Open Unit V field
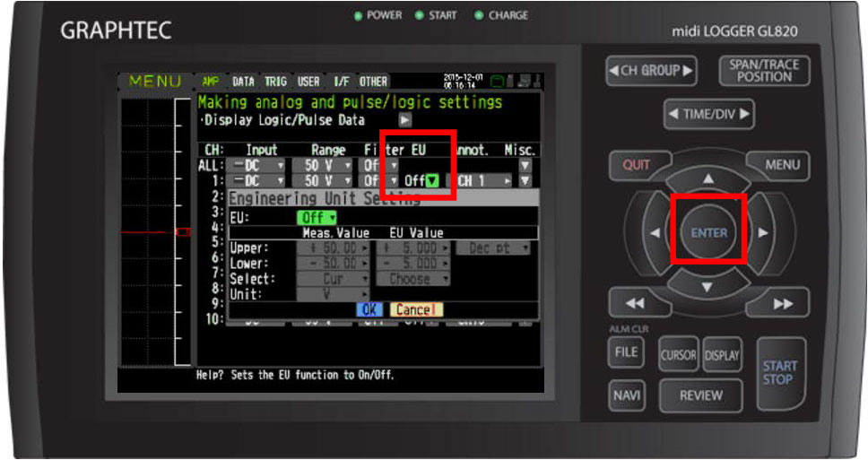The width and height of the screenshot is (868, 460). pos(333,294)
